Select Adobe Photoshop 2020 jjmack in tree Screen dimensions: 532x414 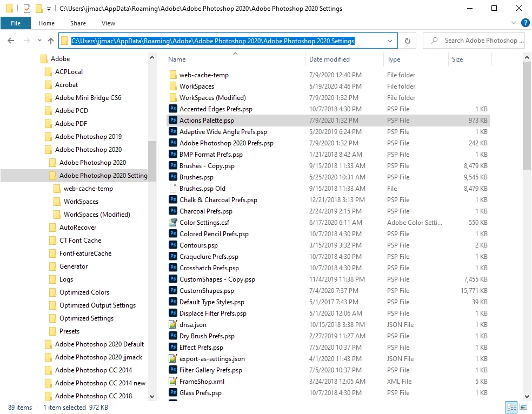pos(98,357)
